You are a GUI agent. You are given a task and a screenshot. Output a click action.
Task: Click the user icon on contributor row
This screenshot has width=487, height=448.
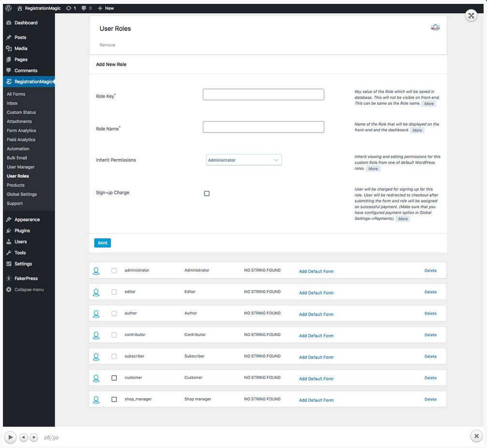[x=96, y=335]
